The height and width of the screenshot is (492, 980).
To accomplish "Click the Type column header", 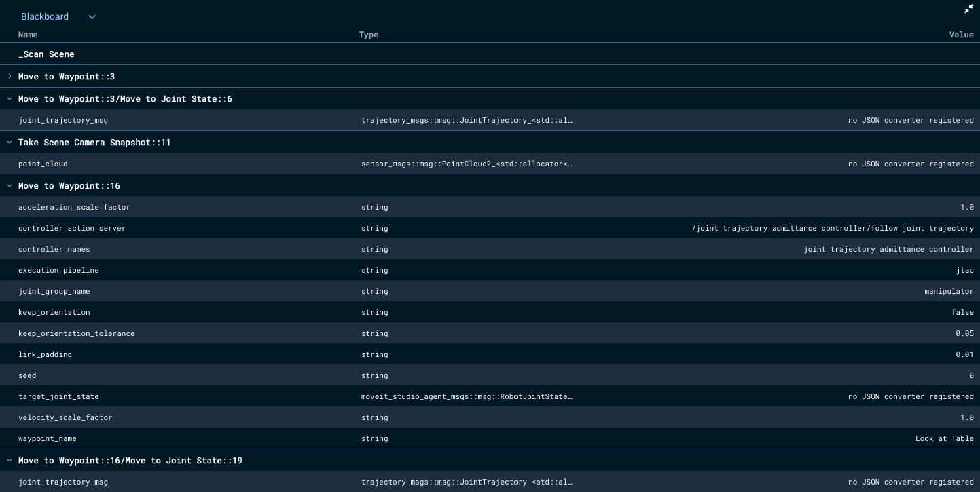I will 369,35.
